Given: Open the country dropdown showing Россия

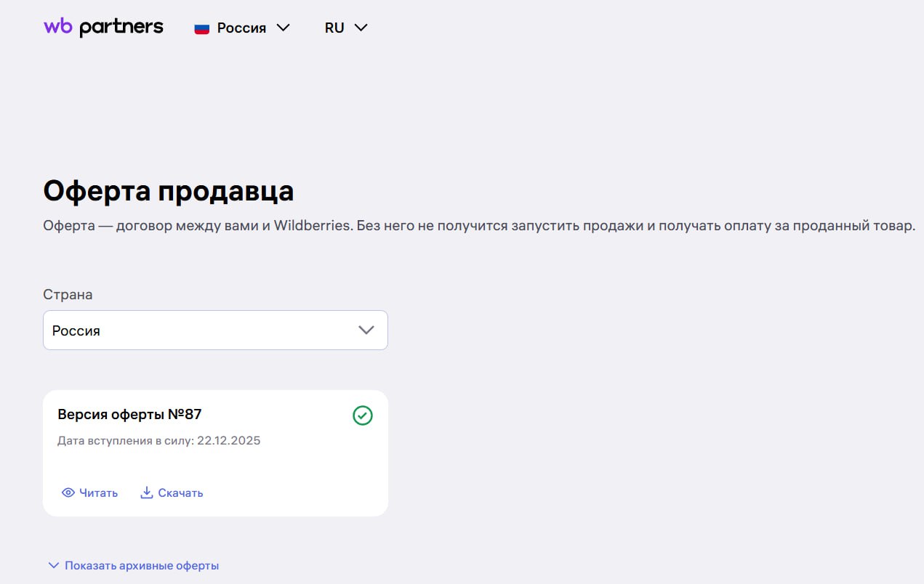Looking at the screenshot, I should click(x=215, y=330).
